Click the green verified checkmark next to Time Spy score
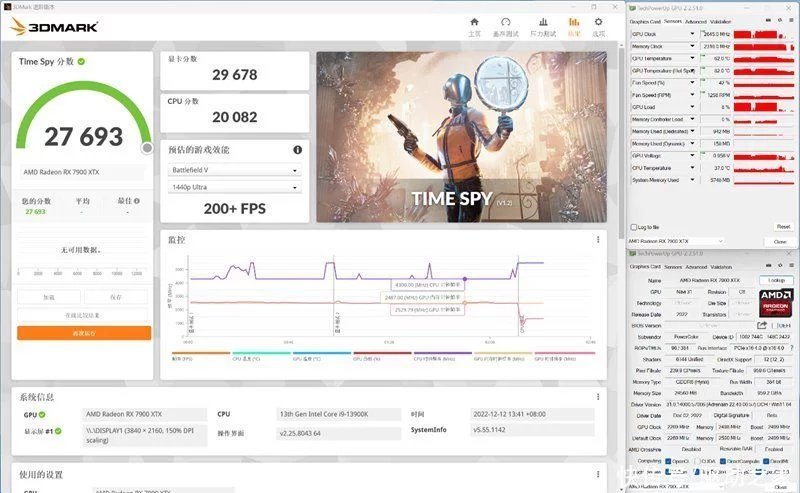This screenshot has height=493, width=800. click(x=81, y=61)
